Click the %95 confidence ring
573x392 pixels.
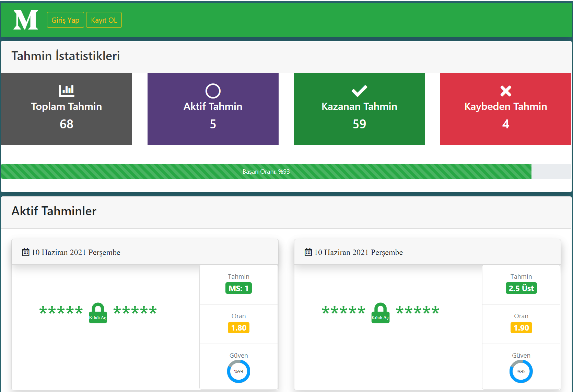[x=521, y=371]
